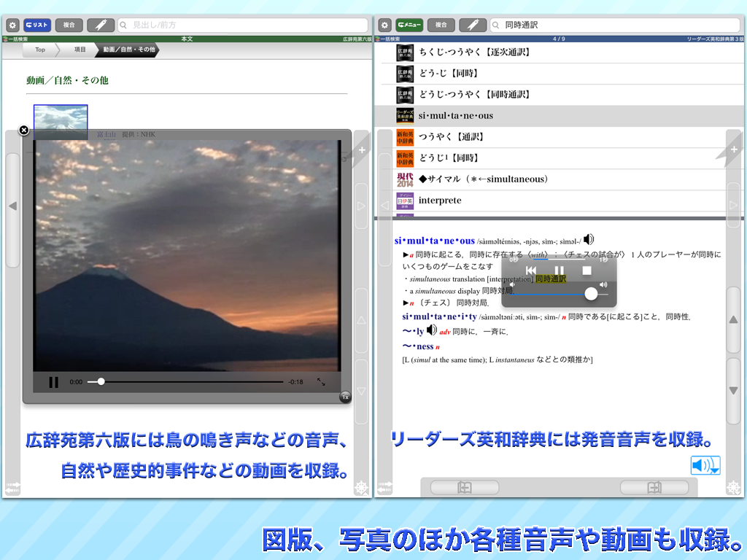Select 複合 search mode in left pane
747x560 pixels.
click(x=69, y=25)
